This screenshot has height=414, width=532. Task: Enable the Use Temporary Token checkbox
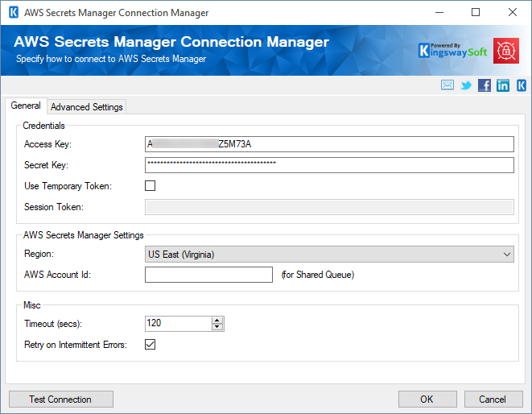(150, 186)
